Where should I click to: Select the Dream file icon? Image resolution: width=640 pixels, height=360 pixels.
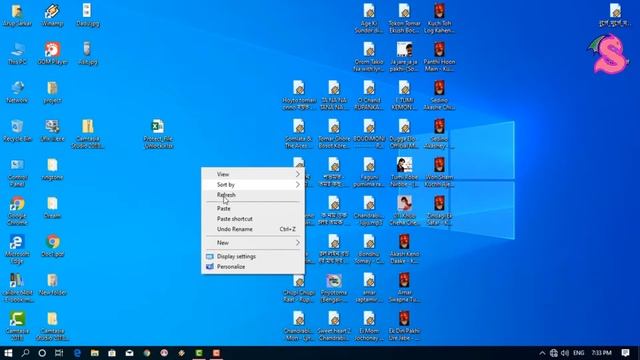[52, 207]
